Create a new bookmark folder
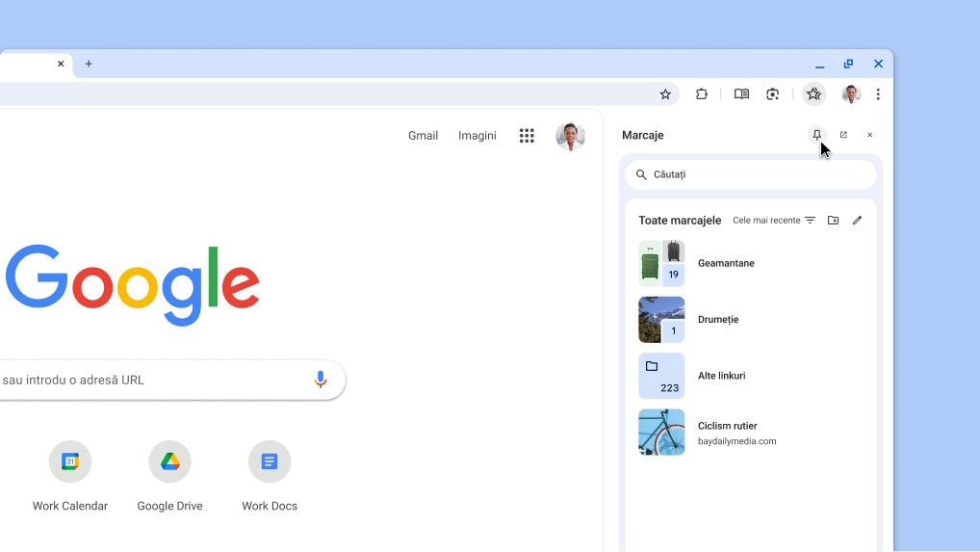Viewport: 980px width, 552px height. click(x=833, y=220)
